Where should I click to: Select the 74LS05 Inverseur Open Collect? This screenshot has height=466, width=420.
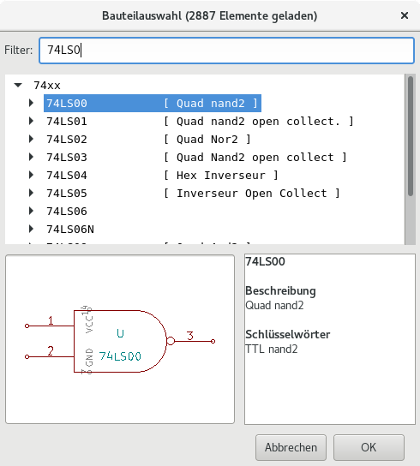[193, 193]
